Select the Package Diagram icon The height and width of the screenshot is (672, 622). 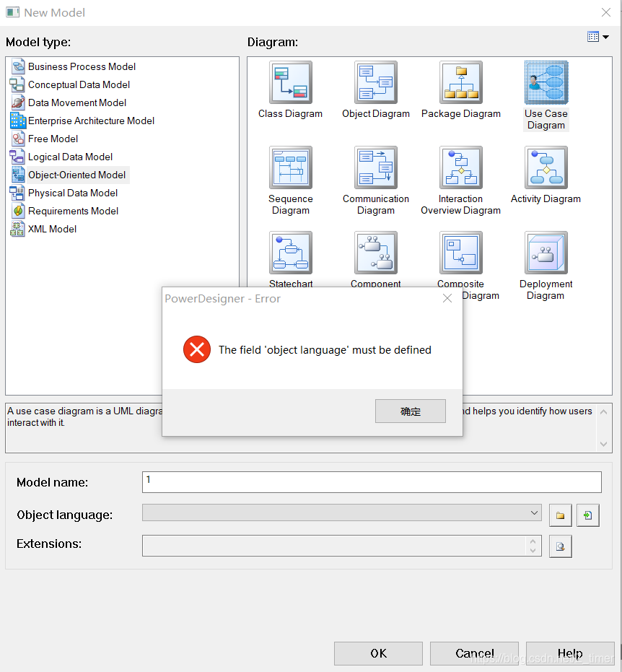pyautogui.click(x=461, y=82)
